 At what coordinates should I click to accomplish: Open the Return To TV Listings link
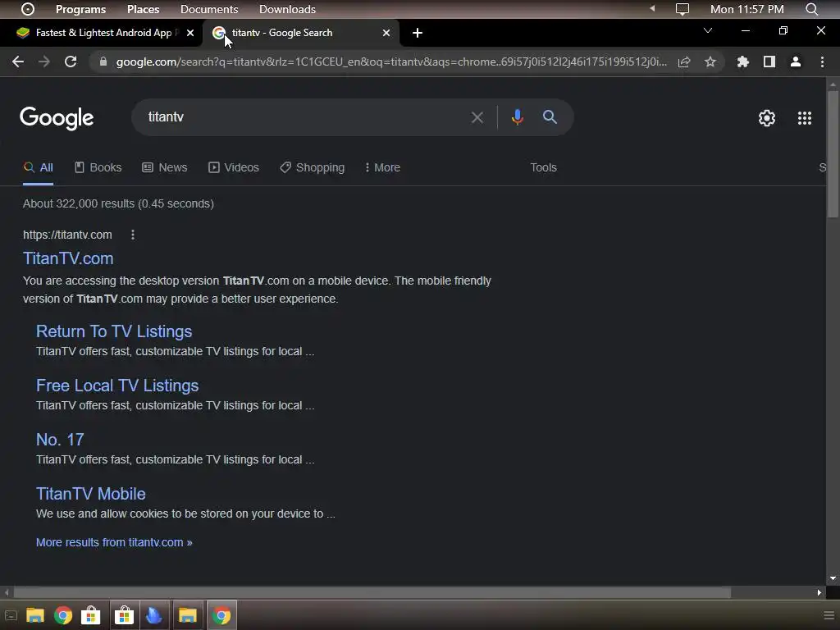(114, 331)
